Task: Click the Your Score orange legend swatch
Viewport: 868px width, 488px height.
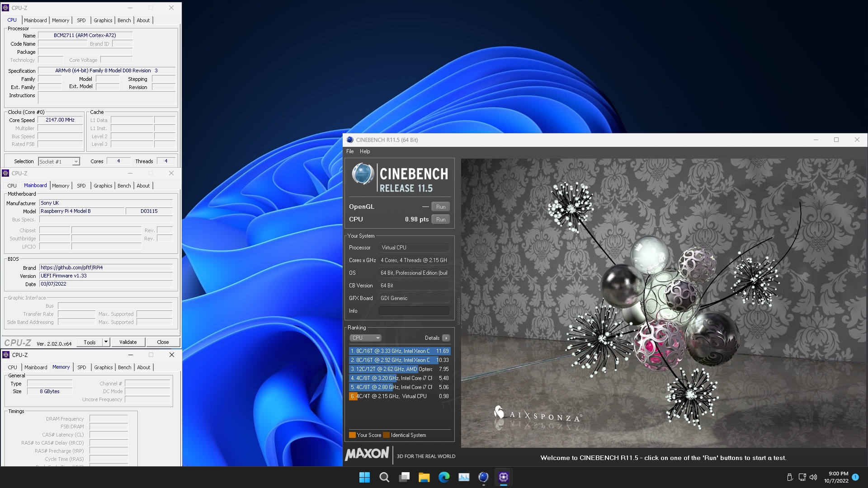Action: pyautogui.click(x=352, y=435)
